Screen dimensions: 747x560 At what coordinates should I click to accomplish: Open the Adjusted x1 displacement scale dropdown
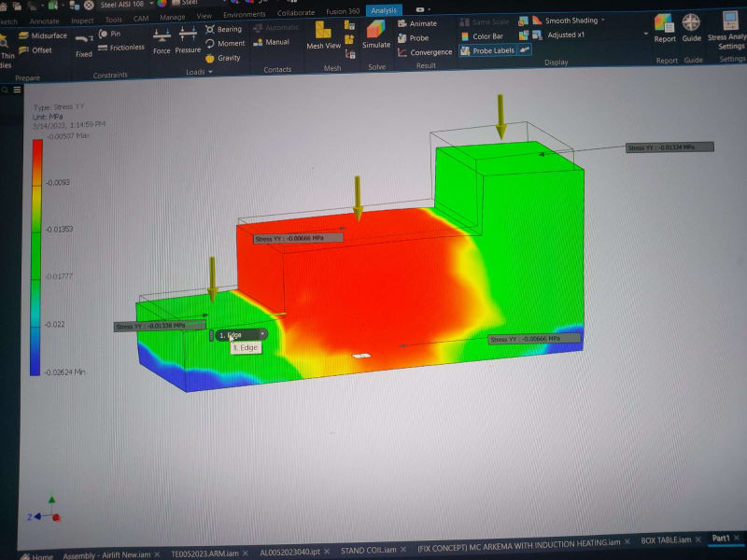coord(645,34)
